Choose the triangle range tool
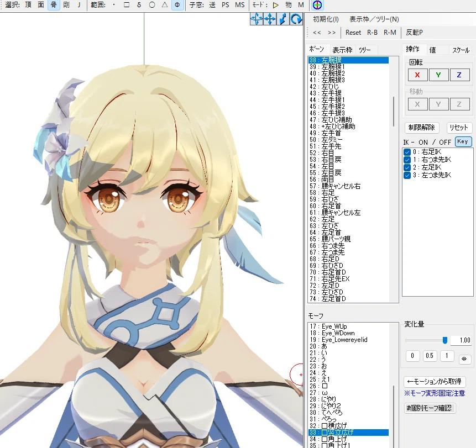Viewport: 476px width, 448px height. (165, 5)
